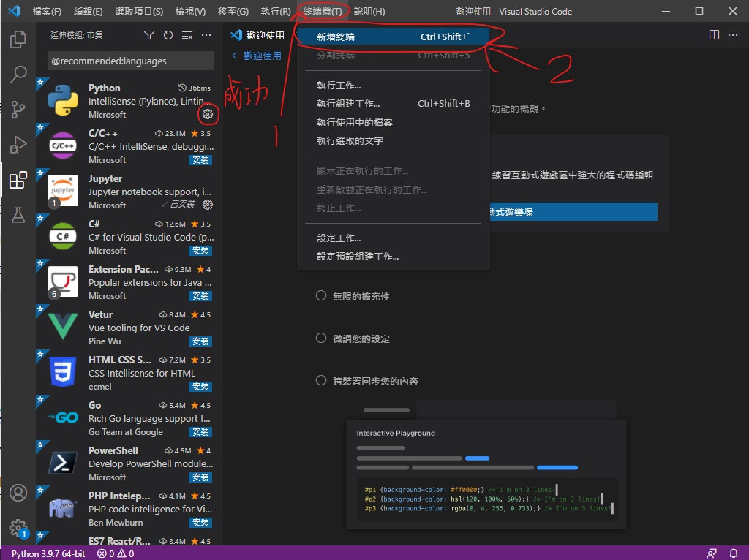749x560 pixels.
Task: Install the C# extension
Action: click(200, 251)
